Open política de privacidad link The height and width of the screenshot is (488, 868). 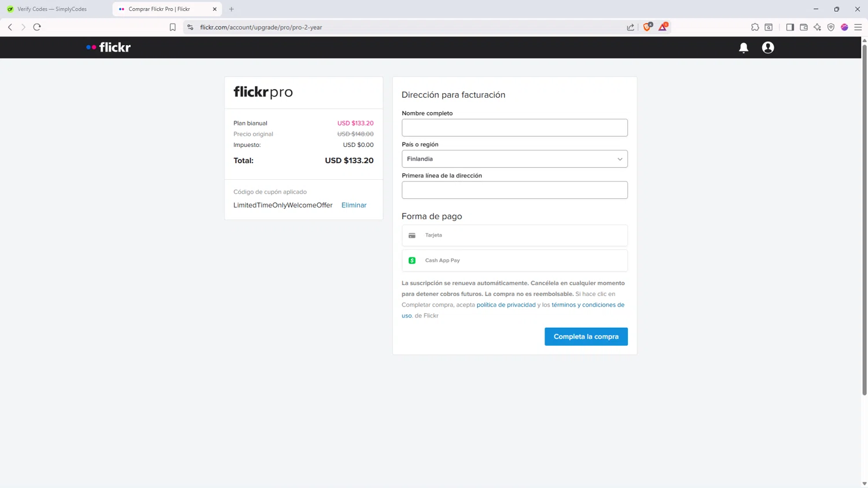tap(506, 305)
